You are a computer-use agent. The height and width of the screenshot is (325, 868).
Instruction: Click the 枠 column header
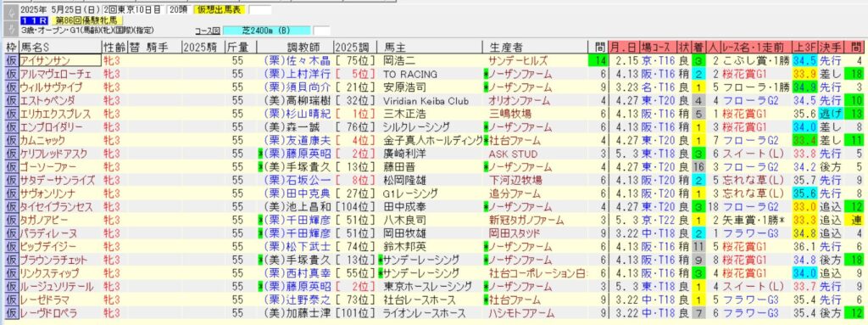pyautogui.click(x=11, y=48)
